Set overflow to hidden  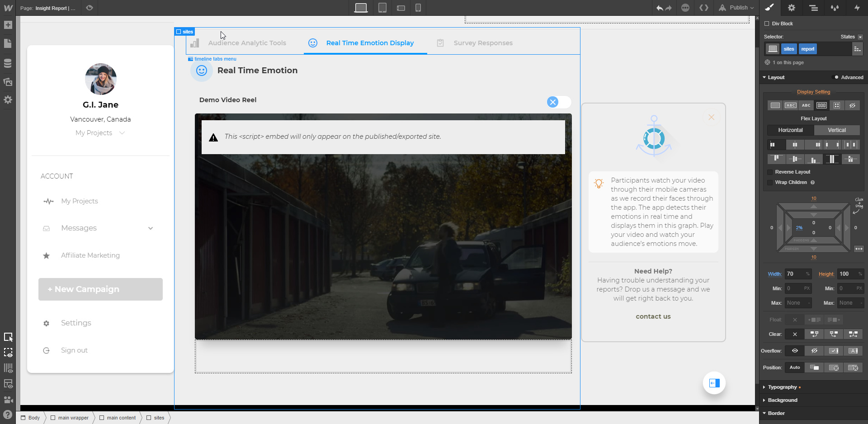[x=814, y=351]
